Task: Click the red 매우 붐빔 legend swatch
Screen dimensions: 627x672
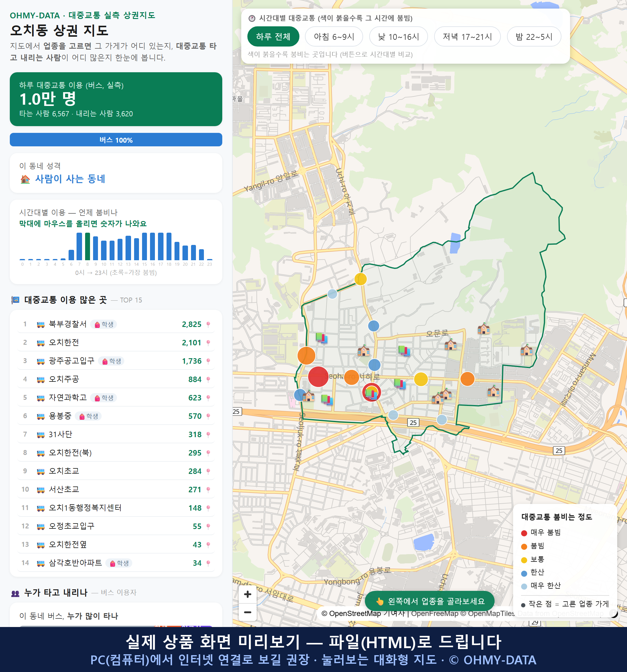Action: pyautogui.click(x=524, y=533)
